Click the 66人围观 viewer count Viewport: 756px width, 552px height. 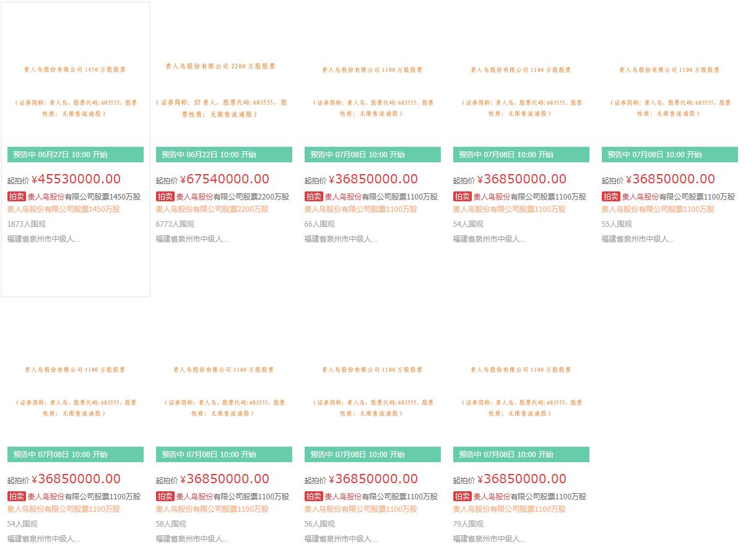(x=319, y=224)
